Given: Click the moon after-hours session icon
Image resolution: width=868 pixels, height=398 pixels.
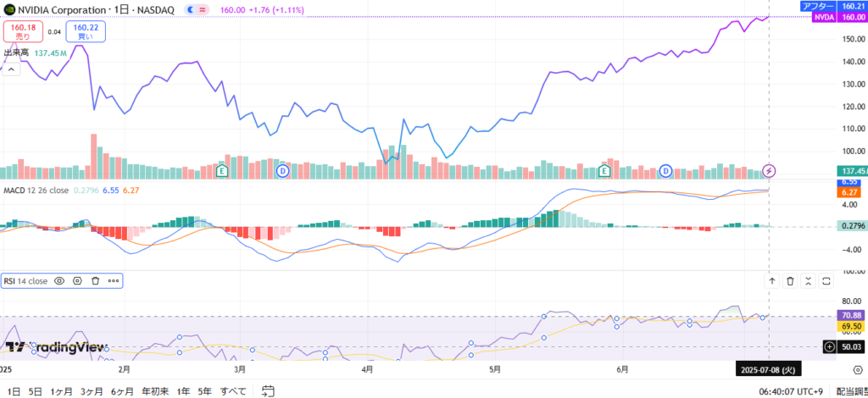Looking at the screenshot, I should point(191,10).
